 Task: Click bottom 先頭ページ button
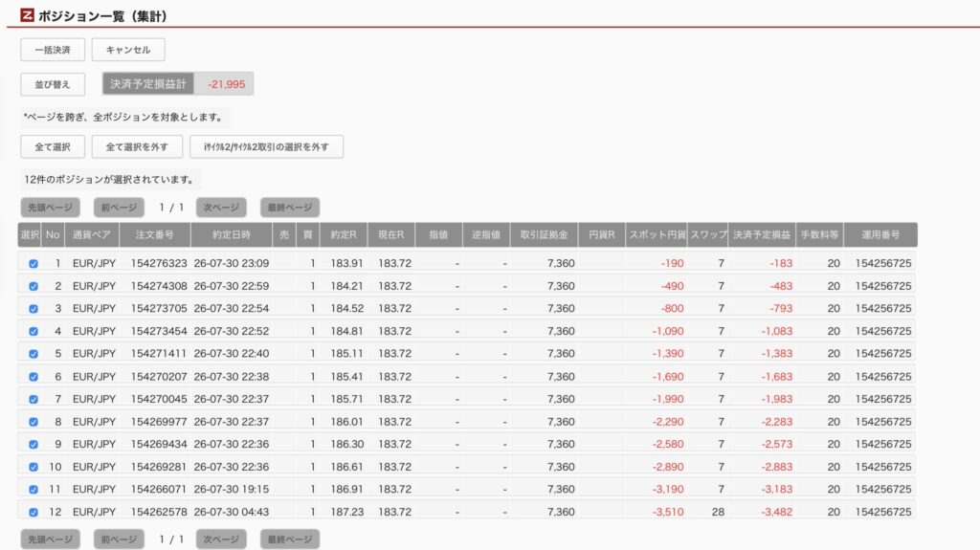50,539
